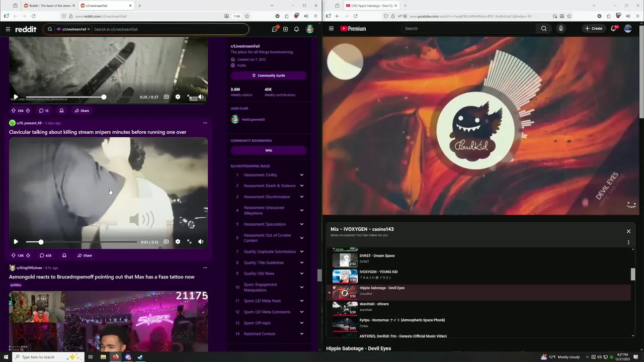Search YouTube with voice microphone
The width and height of the screenshot is (644, 362).
tap(561, 29)
